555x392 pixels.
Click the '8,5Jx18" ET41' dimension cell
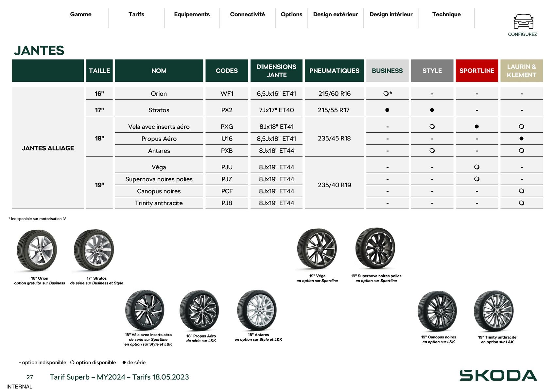276,139
